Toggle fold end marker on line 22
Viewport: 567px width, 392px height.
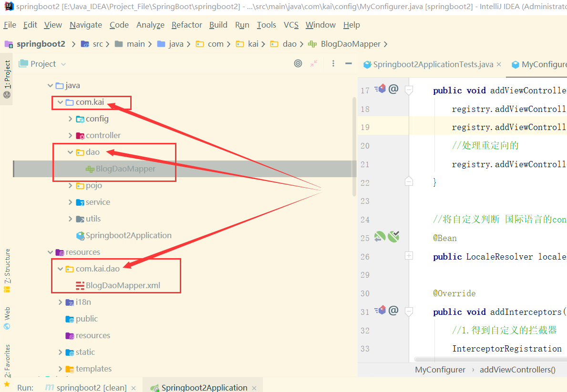pyautogui.click(x=409, y=181)
